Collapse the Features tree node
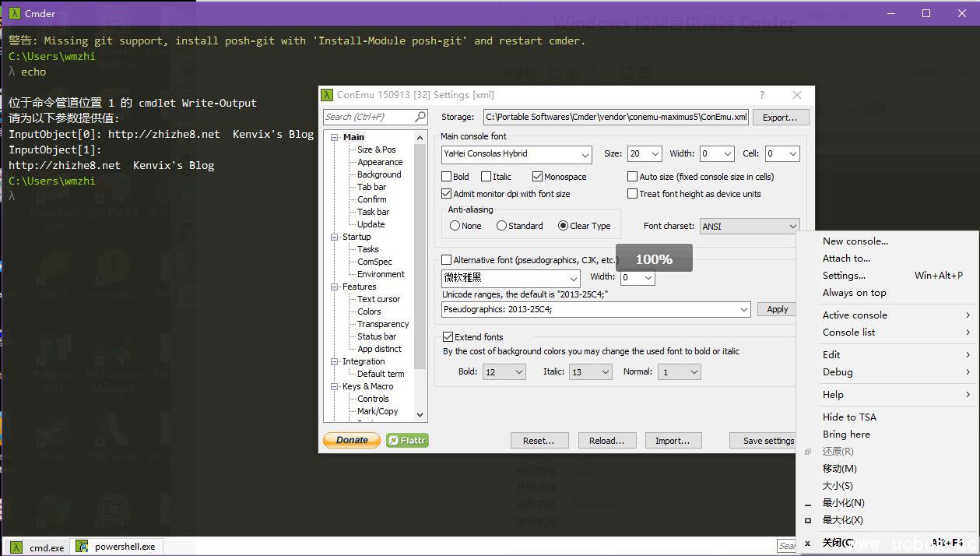This screenshot has height=556, width=980. coord(335,287)
